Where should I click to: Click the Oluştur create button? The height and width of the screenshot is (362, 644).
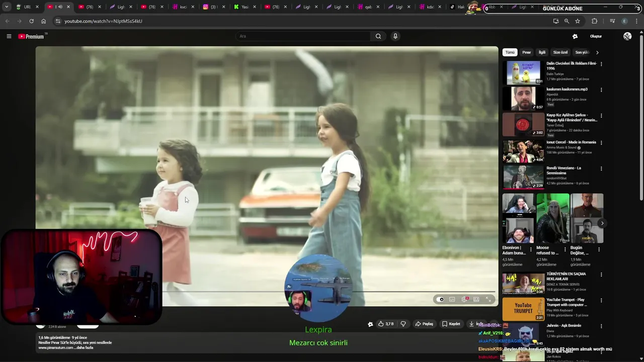click(596, 36)
